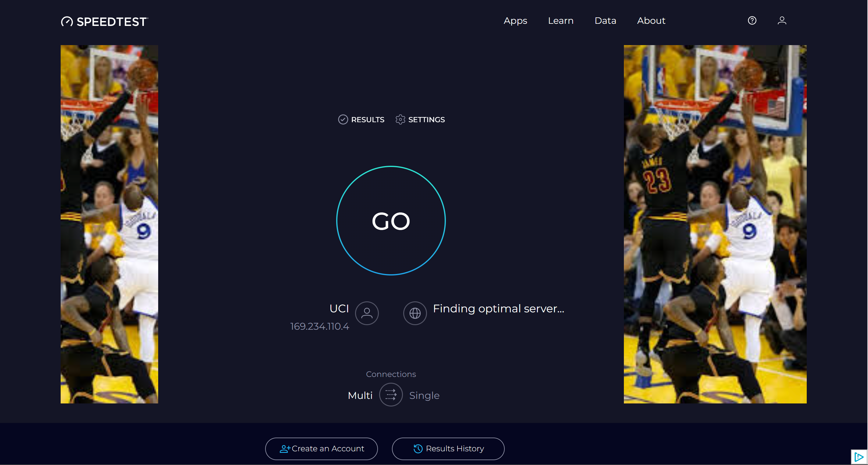Select Multi connection mode
Screen dimensions: 868x465
click(x=360, y=395)
